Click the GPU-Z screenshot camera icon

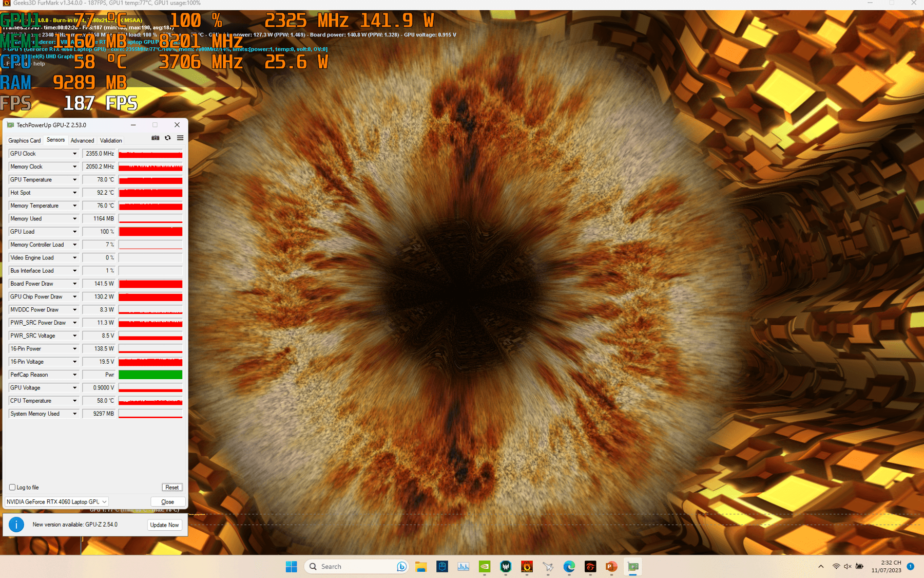[155, 138]
